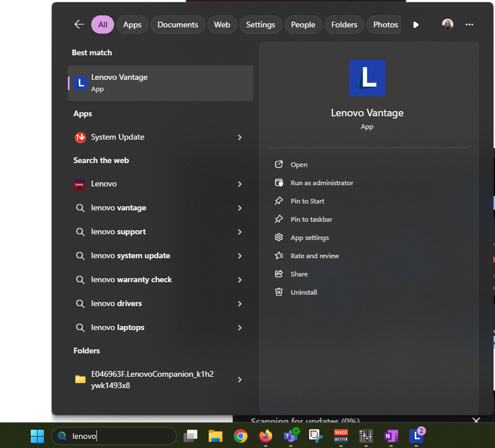Select Pin to taskbar option
495x448 pixels.
[311, 219]
